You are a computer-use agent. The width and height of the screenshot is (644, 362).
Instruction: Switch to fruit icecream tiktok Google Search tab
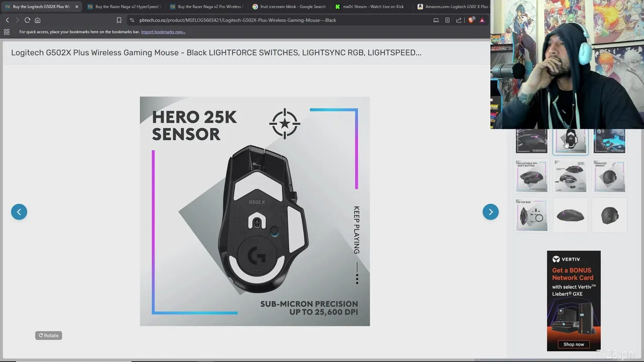(x=289, y=7)
